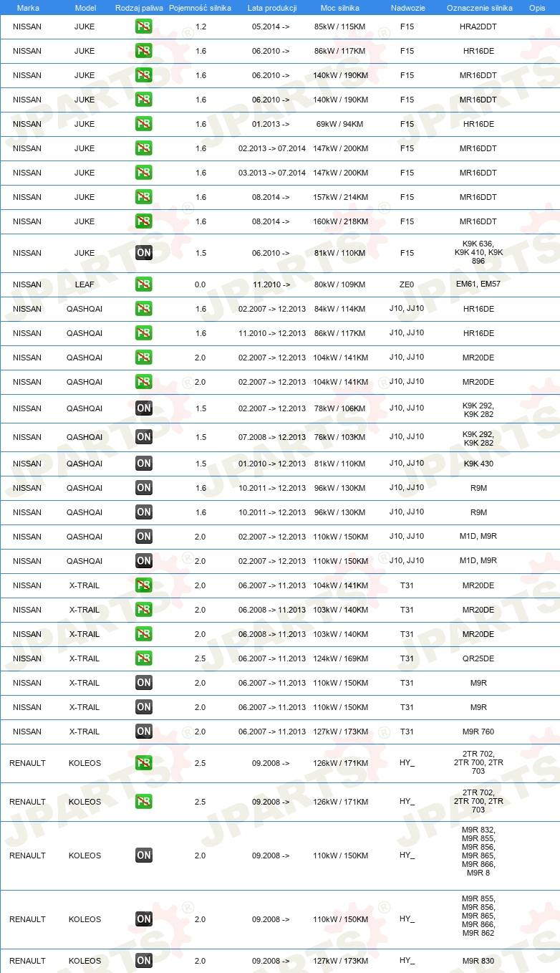
Task: Click diesel ON icon in KOLEOS row ending M9R 862
Action: tap(144, 919)
